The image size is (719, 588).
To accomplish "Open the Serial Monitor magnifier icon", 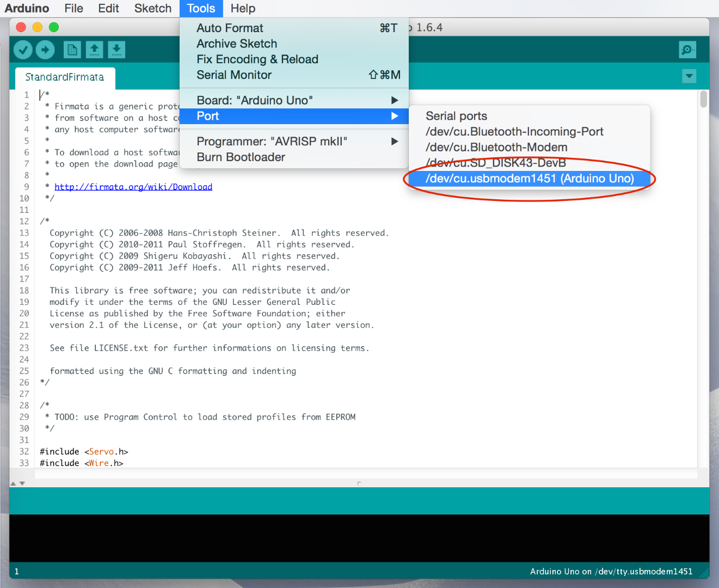I will tap(687, 50).
